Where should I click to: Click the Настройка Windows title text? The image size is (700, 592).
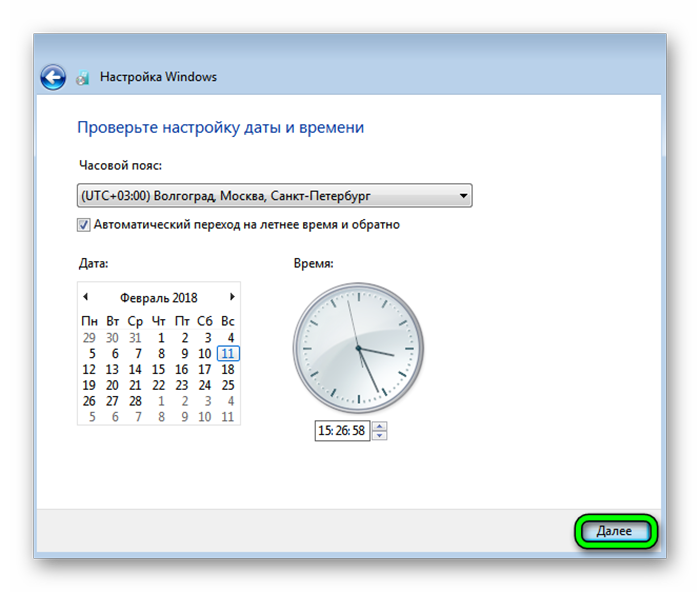click(x=158, y=77)
